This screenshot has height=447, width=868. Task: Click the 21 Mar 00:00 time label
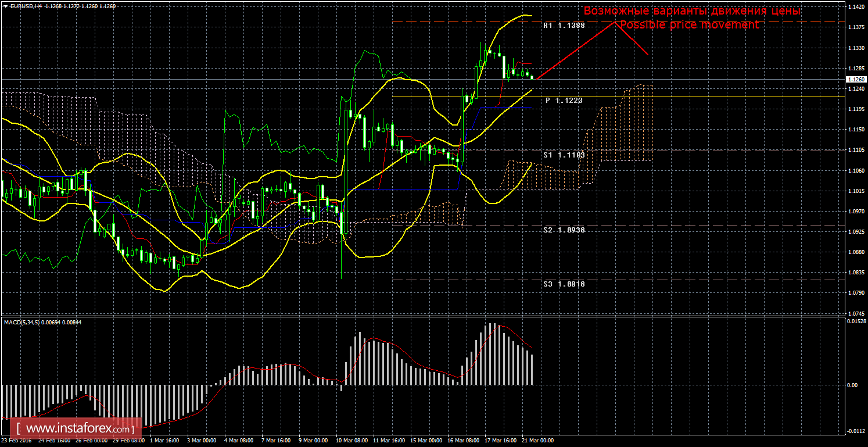538,441
